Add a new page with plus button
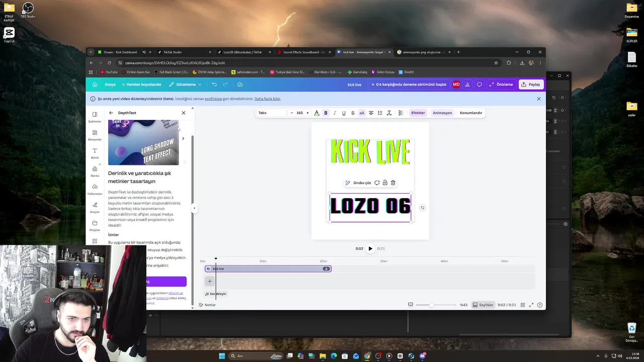 coord(210,281)
